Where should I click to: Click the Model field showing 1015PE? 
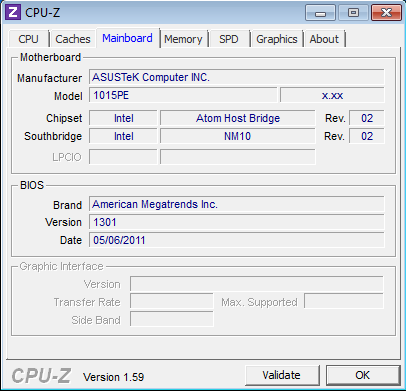click(x=183, y=95)
